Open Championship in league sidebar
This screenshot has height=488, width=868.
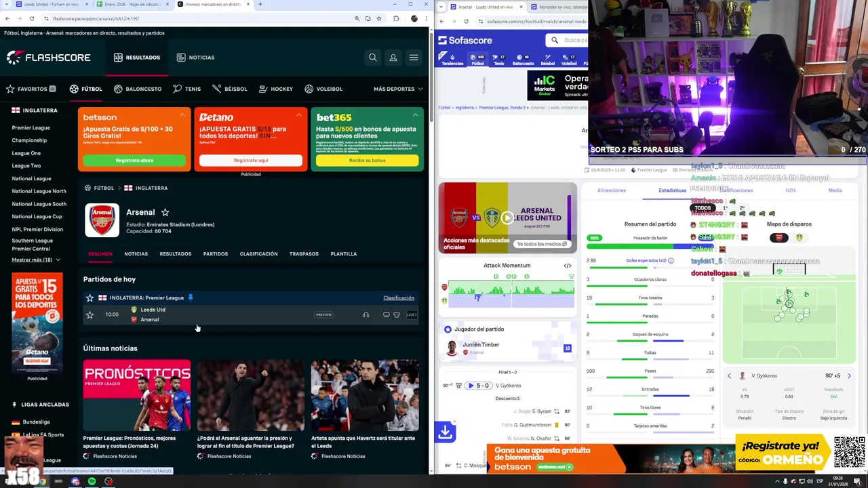click(x=29, y=140)
